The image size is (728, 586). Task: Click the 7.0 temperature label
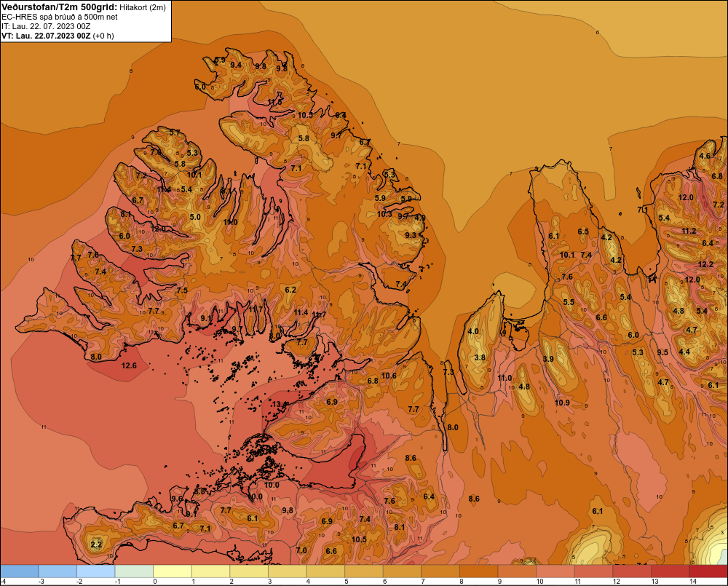pos(301,550)
